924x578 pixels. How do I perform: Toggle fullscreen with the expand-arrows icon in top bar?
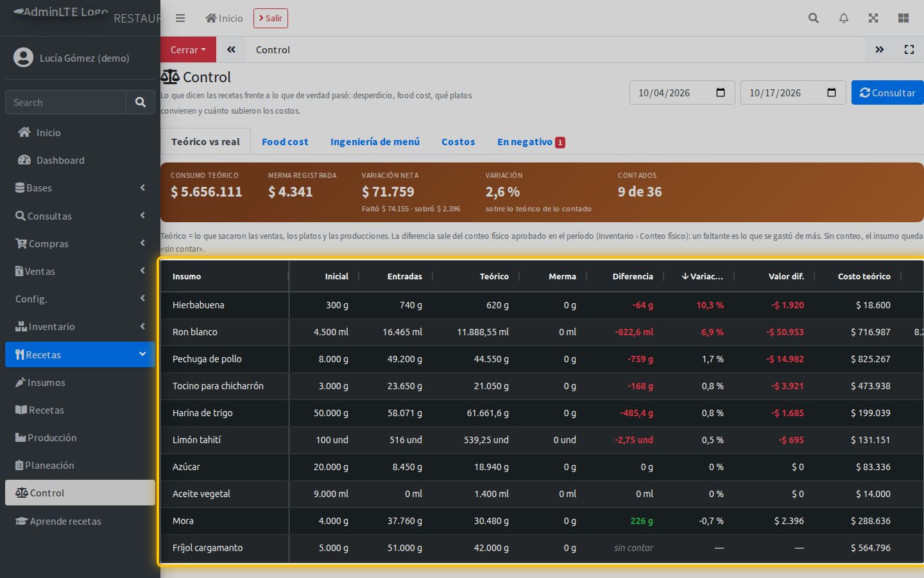(x=873, y=18)
